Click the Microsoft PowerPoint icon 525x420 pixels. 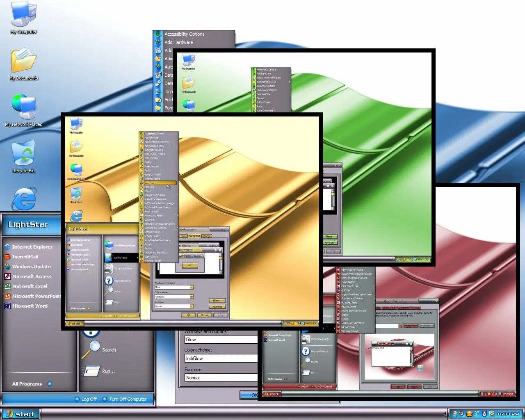7,296
